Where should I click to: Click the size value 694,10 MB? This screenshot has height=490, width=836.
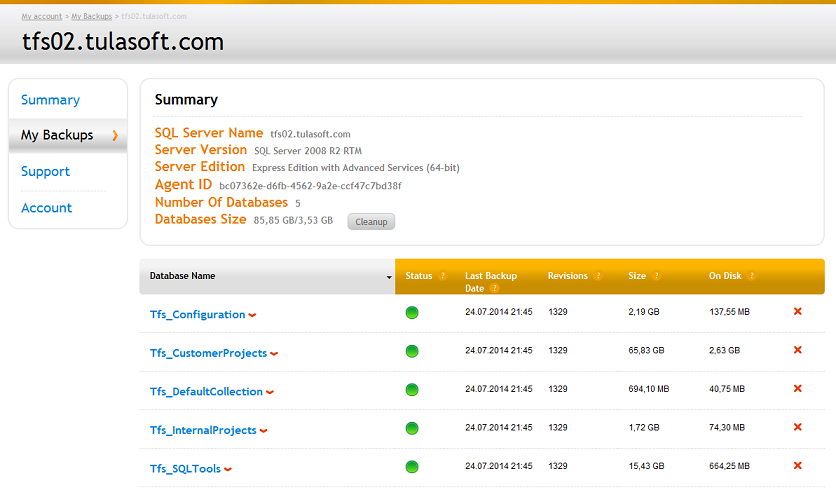(x=649, y=389)
